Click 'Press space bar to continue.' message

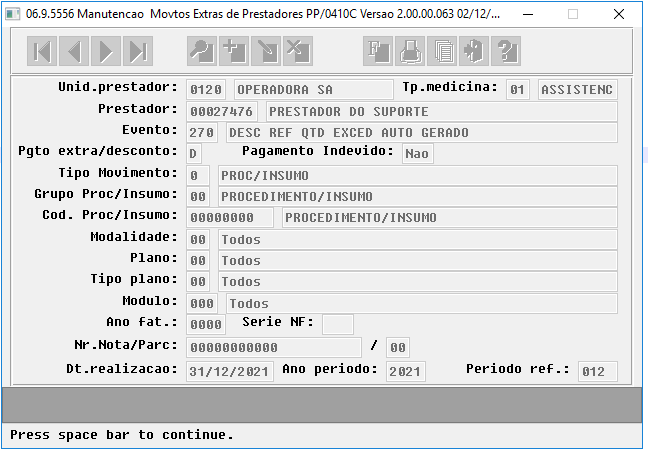click(x=122, y=435)
